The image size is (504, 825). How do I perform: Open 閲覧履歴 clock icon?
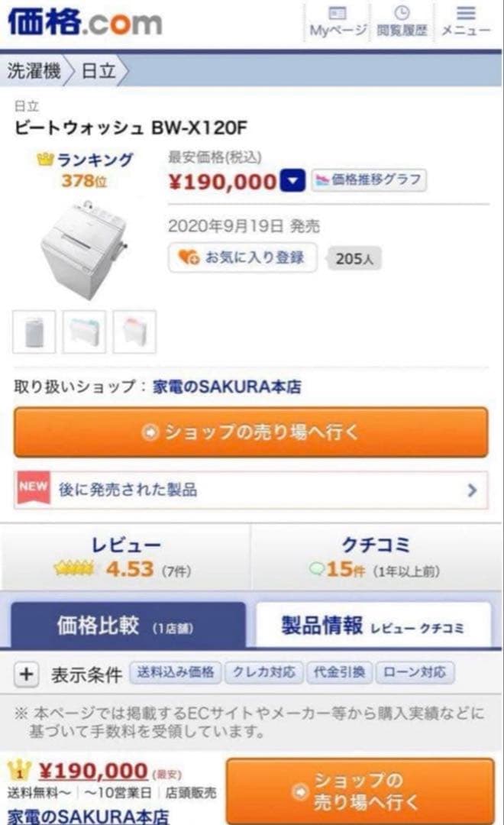coord(402,14)
